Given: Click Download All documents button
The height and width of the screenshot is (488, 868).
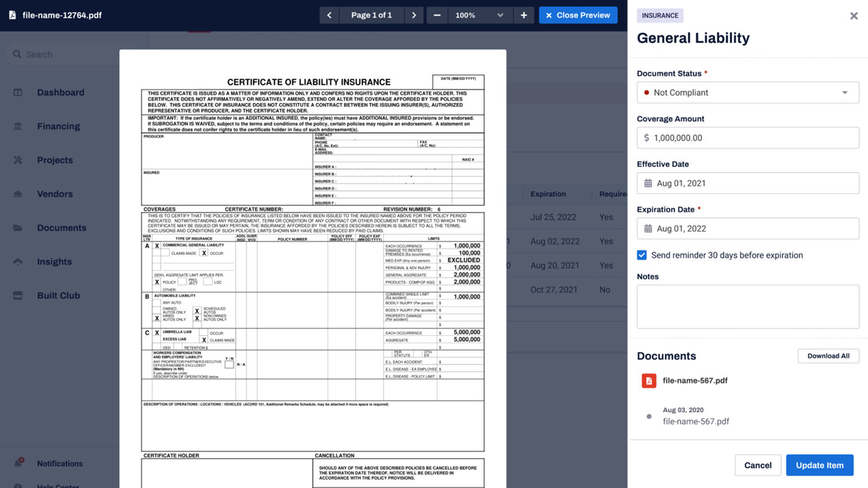Looking at the screenshot, I should (828, 356).
